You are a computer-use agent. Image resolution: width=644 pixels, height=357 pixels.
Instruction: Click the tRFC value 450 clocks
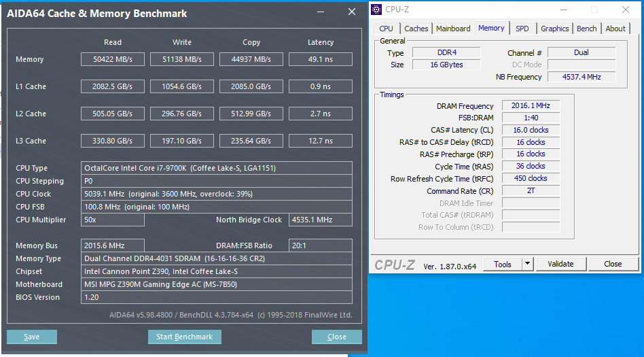click(x=531, y=178)
